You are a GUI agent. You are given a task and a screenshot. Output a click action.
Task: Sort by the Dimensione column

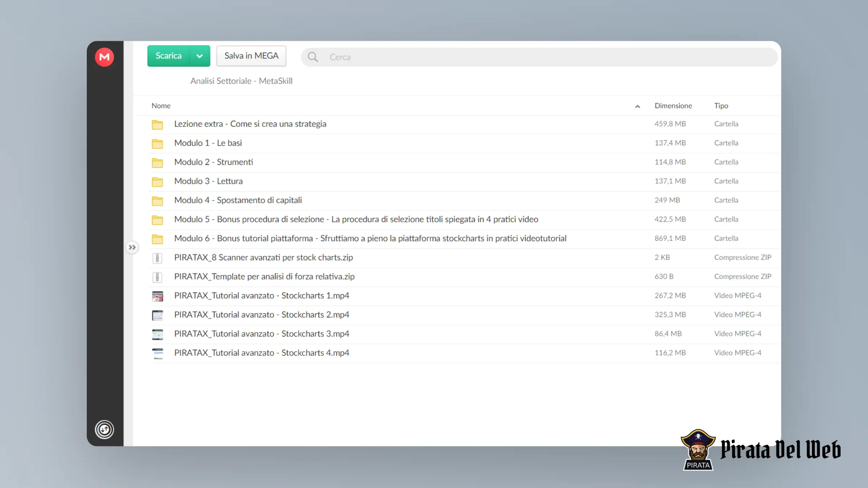tap(673, 106)
